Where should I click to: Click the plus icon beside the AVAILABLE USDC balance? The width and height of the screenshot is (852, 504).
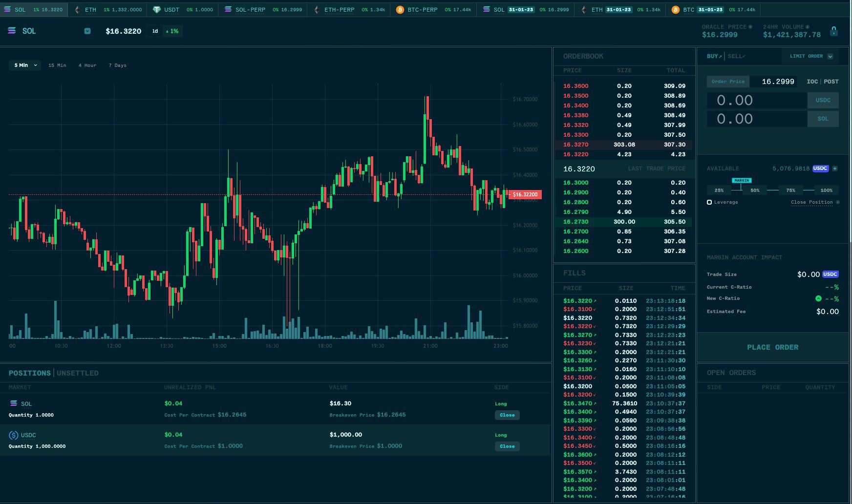click(835, 168)
